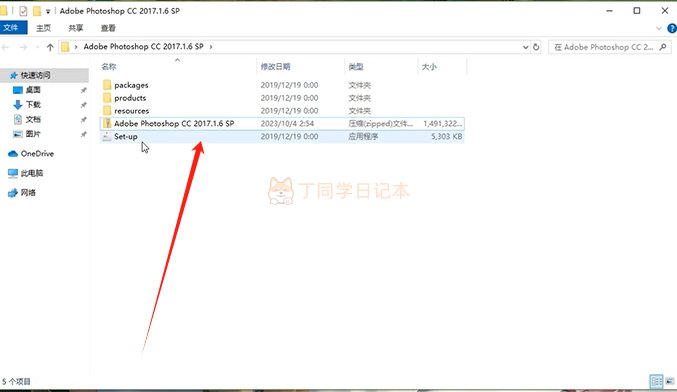Open 桌面 in navigation pane

[33, 90]
